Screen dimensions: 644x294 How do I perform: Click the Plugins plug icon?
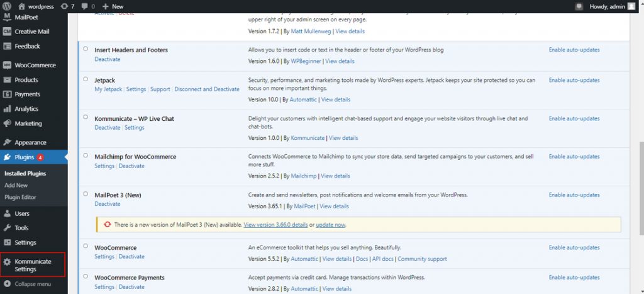coord(7,157)
